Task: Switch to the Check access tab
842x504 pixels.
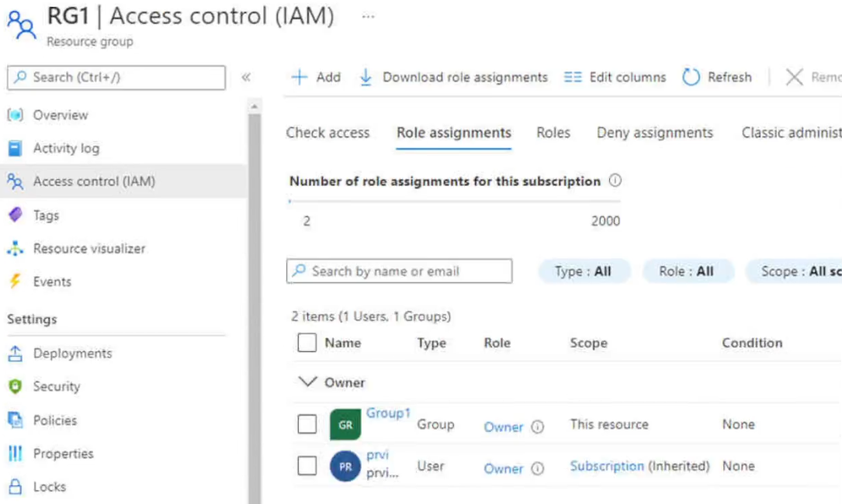Action: coord(327,133)
